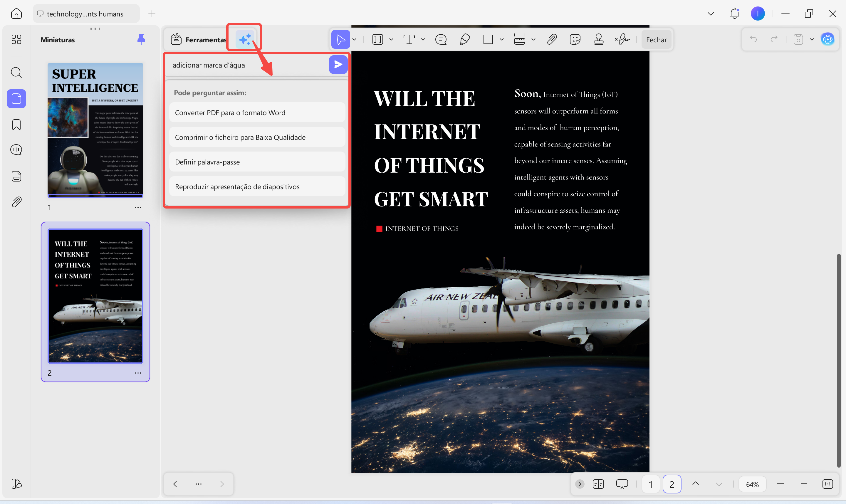The image size is (846, 504).
Task: Open the Measure tool dropdown
Action: (x=533, y=39)
